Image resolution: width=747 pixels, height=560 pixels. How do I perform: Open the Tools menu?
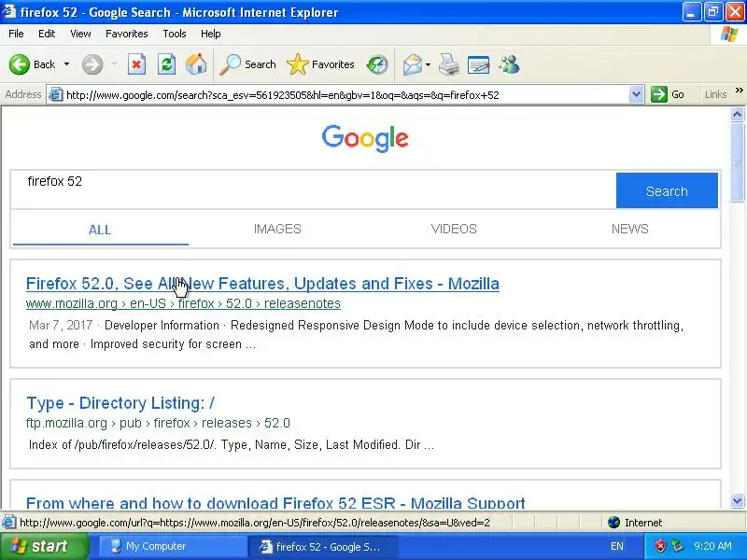pyautogui.click(x=175, y=34)
